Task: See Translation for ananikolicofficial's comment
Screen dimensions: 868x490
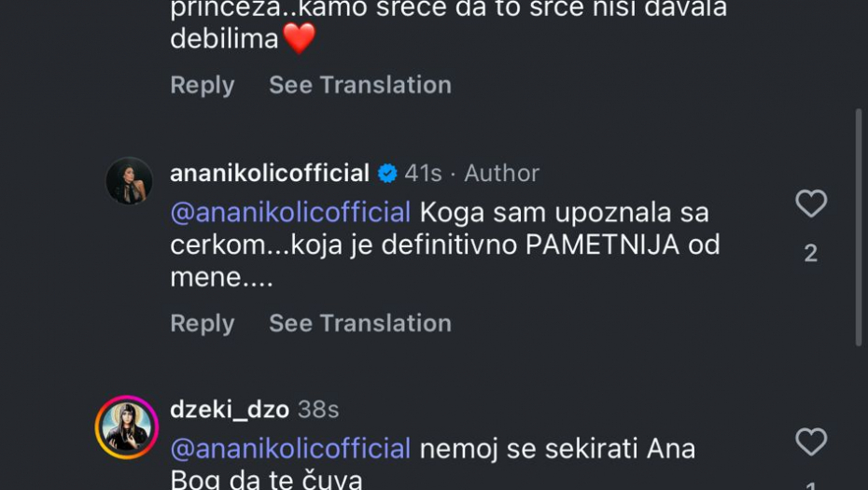Action: pos(359,323)
